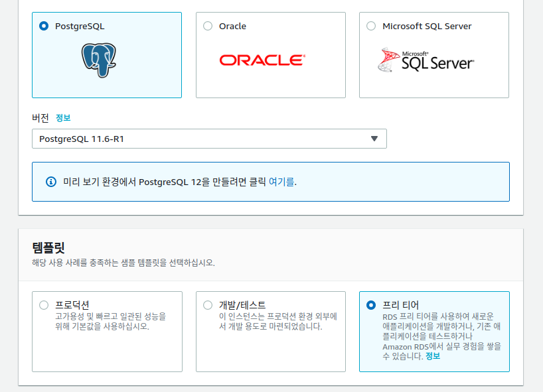Click the 프로덕션 description '고가용성 및 빠르고 일관된 성능을'
Image resolution: width=543 pixels, height=392 pixels.
pyautogui.click(x=110, y=316)
